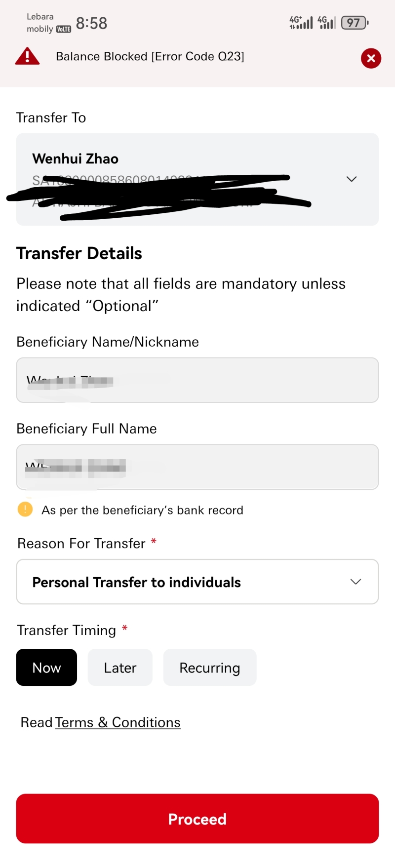Tap the battery indicator in status bar
The image size is (395, 868).
tap(355, 23)
